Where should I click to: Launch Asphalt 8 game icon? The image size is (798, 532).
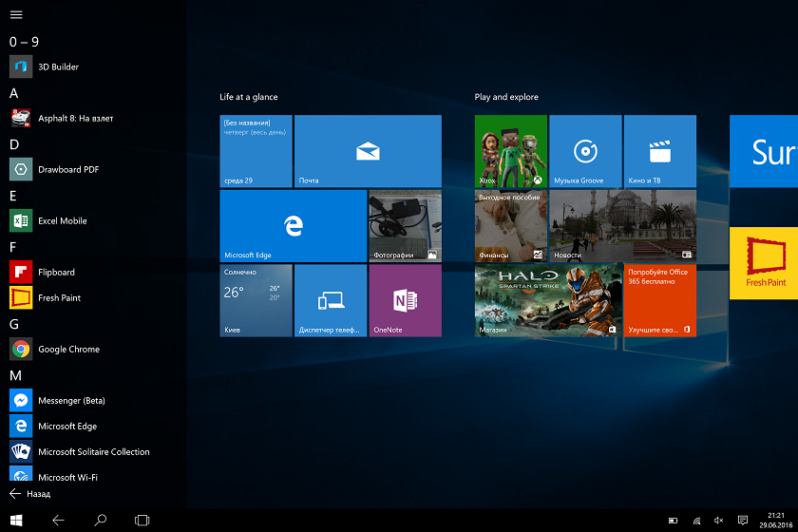tap(21, 118)
